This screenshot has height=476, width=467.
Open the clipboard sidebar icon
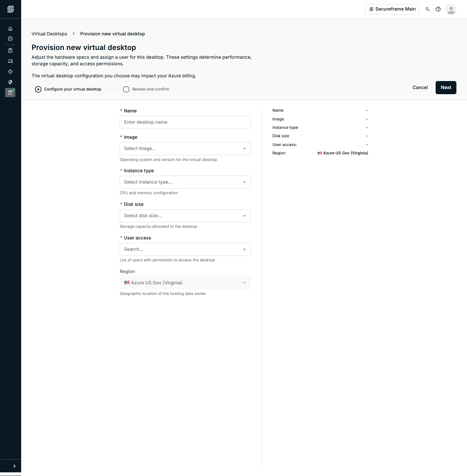(x=10, y=50)
